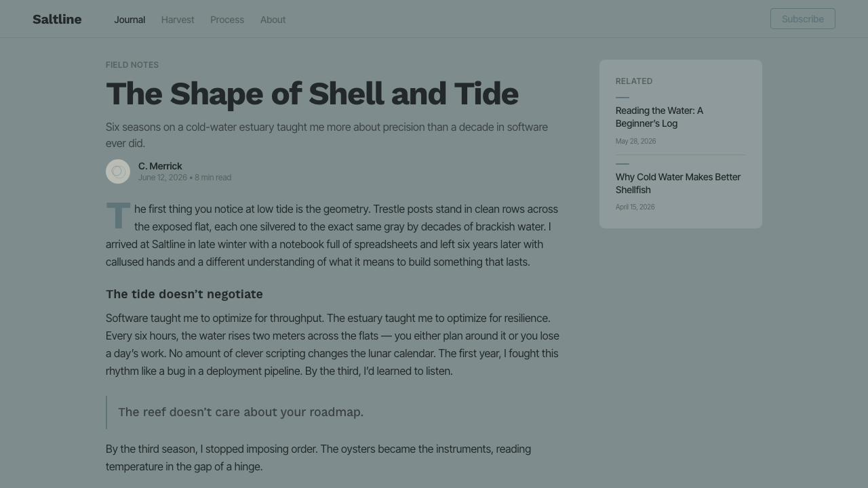Visit the About page

click(x=273, y=20)
